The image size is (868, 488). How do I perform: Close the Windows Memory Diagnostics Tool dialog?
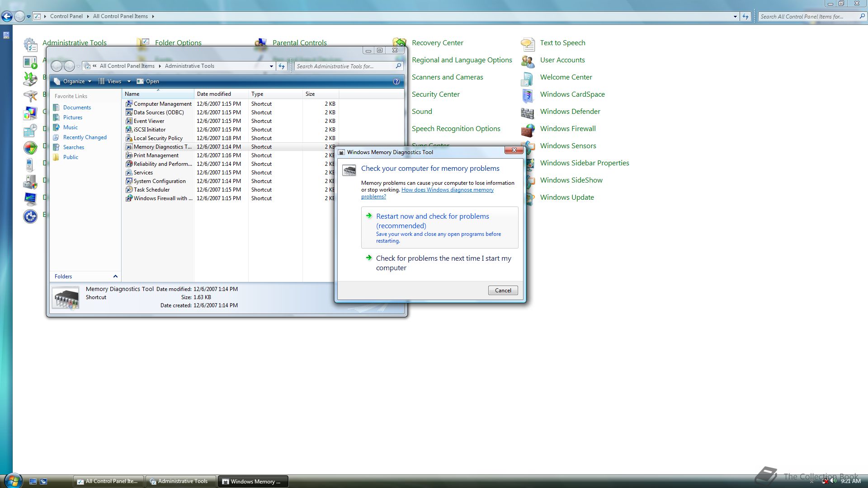(514, 150)
